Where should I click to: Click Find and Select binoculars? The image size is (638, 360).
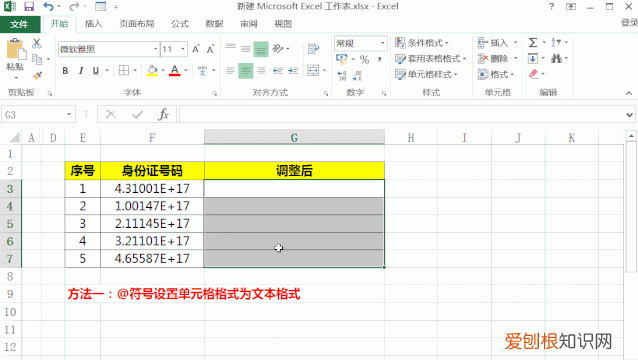click(x=556, y=59)
